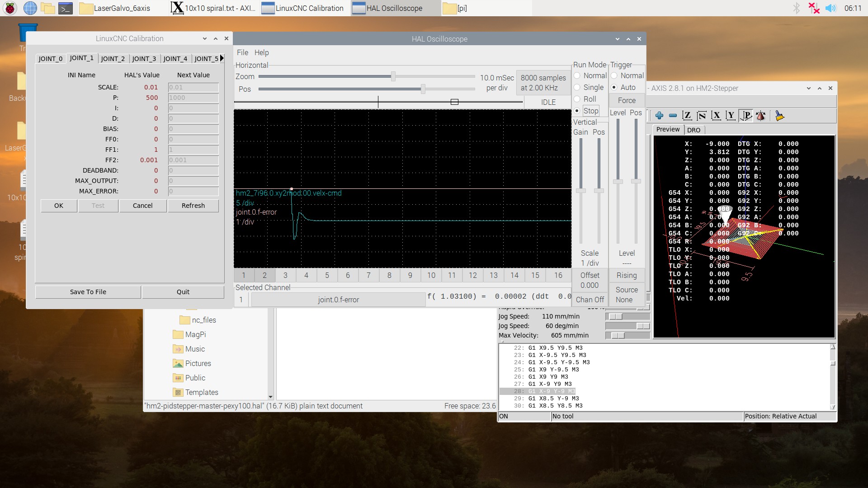Switch to JOINT_4 tab
The height and width of the screenshot is (488, 868).
point(175,59)
